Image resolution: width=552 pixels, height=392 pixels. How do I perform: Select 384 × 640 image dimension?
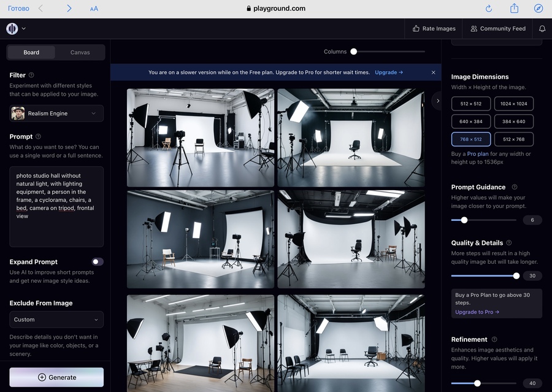[513, 121]
